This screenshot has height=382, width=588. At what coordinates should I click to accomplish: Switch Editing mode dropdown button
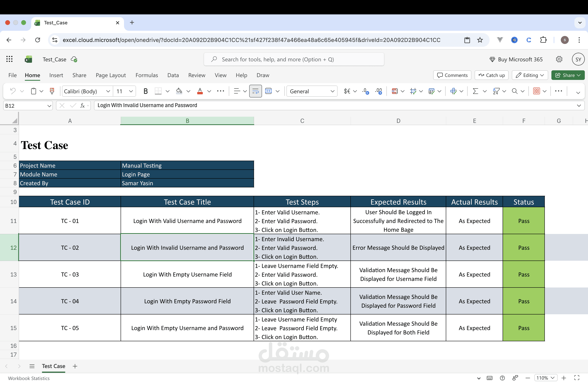coord(530,75)
